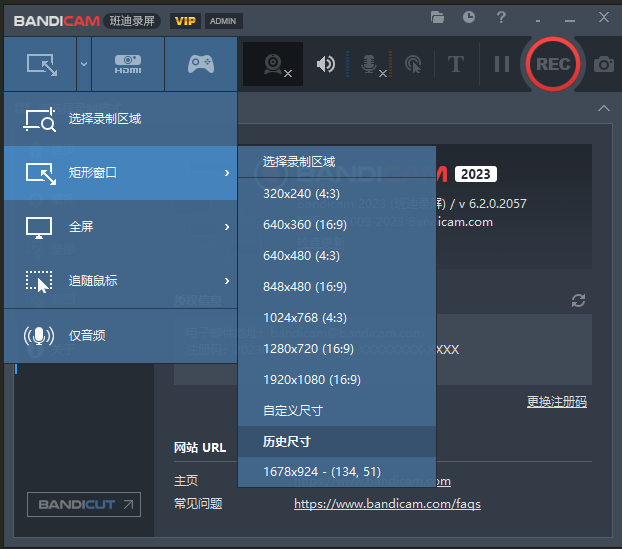Screen dimensions: 622x549
Task: Switch to HDMI device recording mode
Action: click(128, 64)
